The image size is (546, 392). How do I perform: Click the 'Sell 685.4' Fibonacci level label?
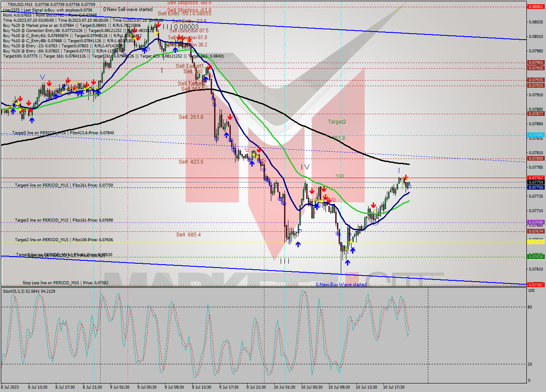point(188,234)
